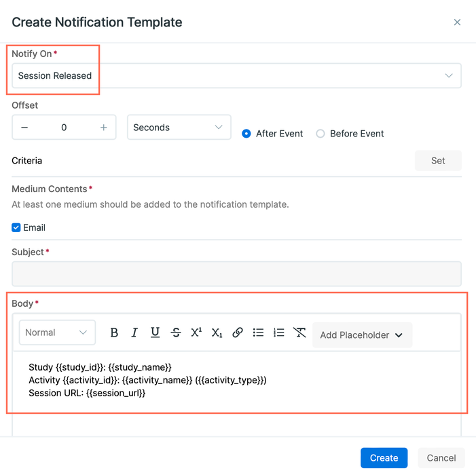Apply strikethrough formatting in Body editor
Image resolution: width=476 pixels, height=475 pixels.
coord(176,332)
